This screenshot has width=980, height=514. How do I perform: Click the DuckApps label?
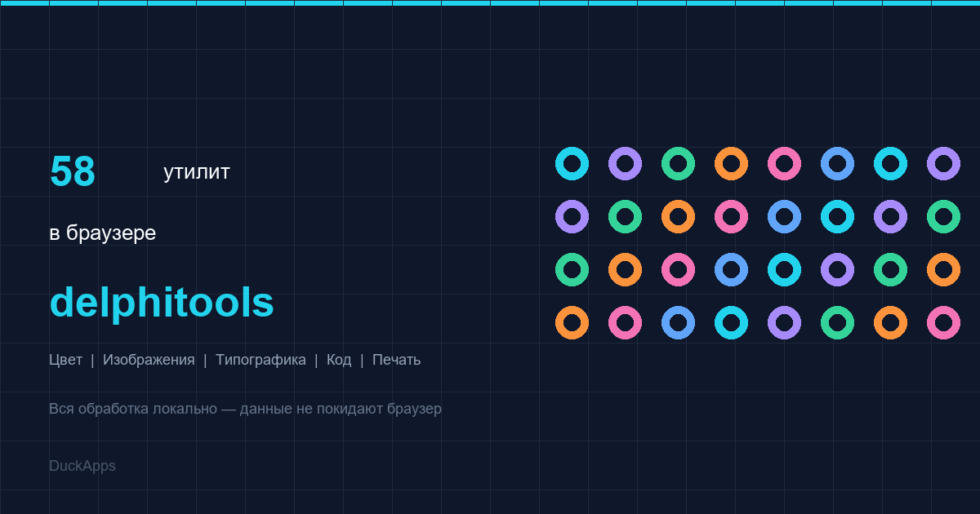click(82, 466)
